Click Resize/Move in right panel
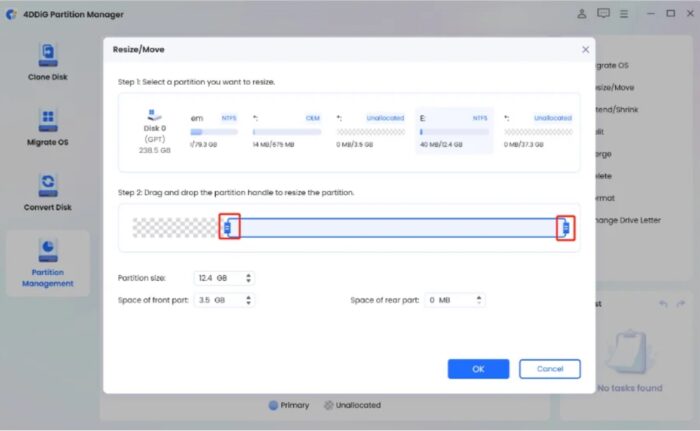The width and height of the screenshot is (700, 431). coord(615,88)
